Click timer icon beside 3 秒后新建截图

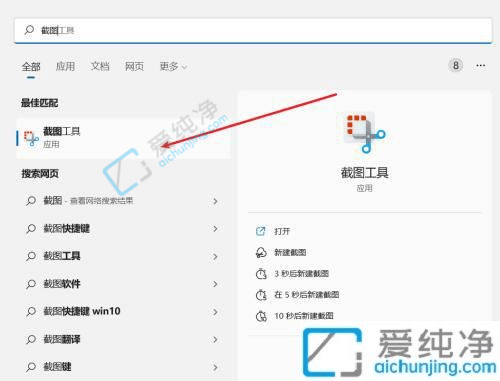pyautogui.click(x=261, y=274)
